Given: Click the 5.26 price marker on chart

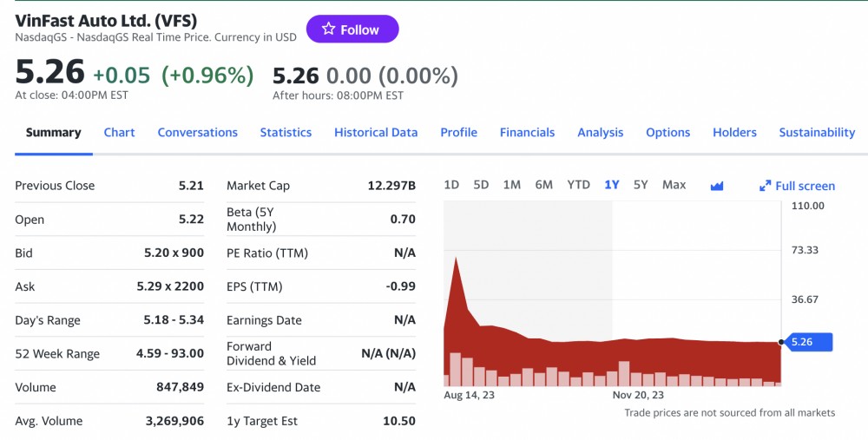Looking at the screenshot, I should click(x=808, y=342).
